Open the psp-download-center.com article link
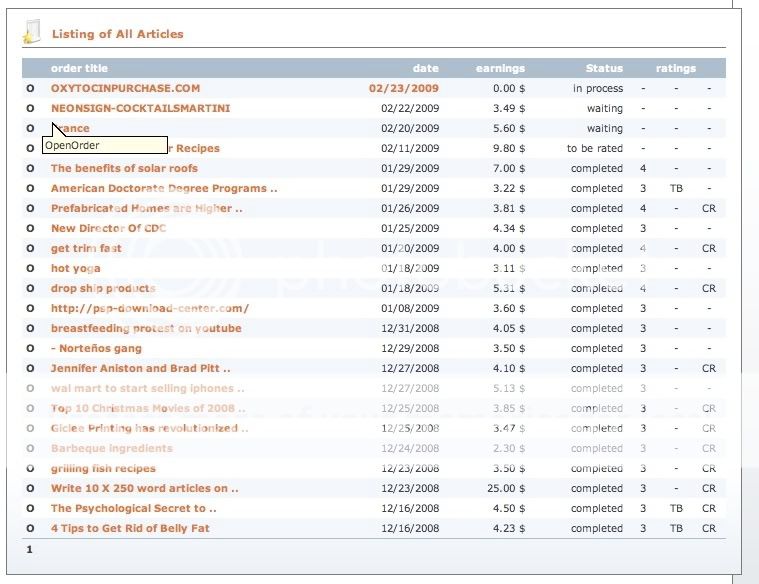The image size is (759, 584). pyautogui.click(x=150, y=309)
